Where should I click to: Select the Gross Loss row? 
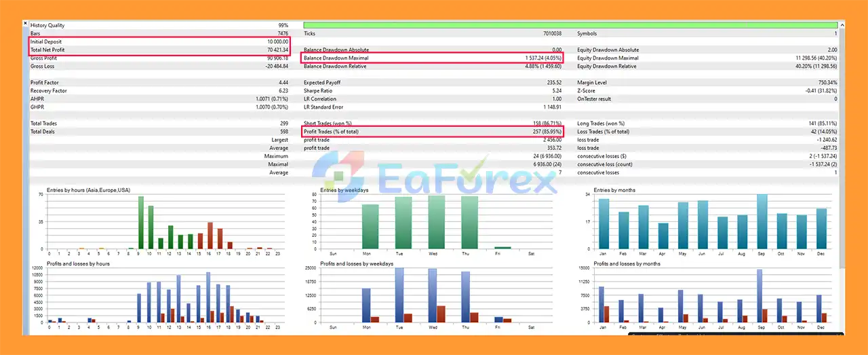pos(159,67)
